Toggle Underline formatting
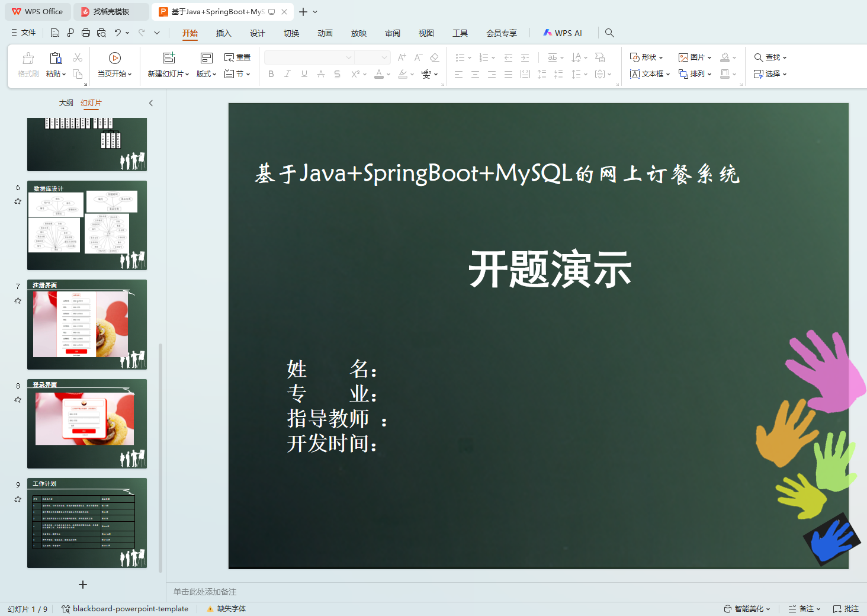The height and width of the screenshot is (616, 867). pyautogui.click(x=304, y=74)
